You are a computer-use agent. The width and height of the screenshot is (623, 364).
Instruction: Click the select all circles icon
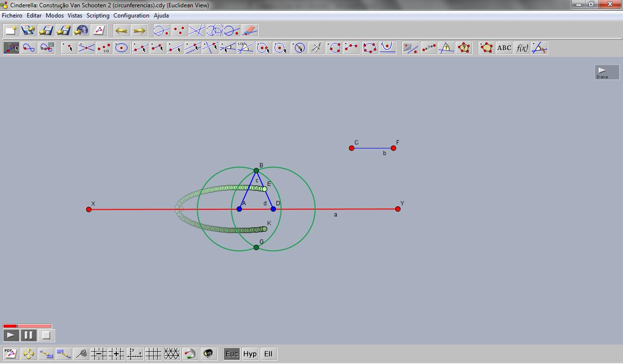pos(215,31)
